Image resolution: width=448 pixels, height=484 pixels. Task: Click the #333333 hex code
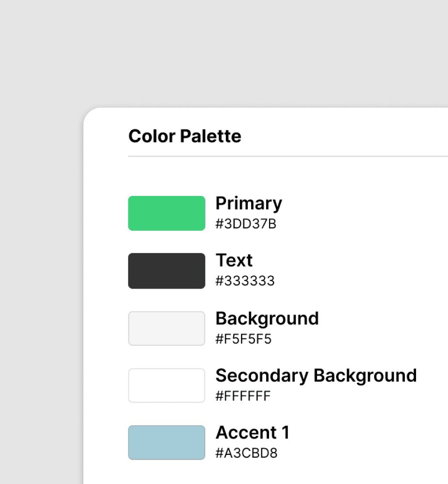point(245,281)
